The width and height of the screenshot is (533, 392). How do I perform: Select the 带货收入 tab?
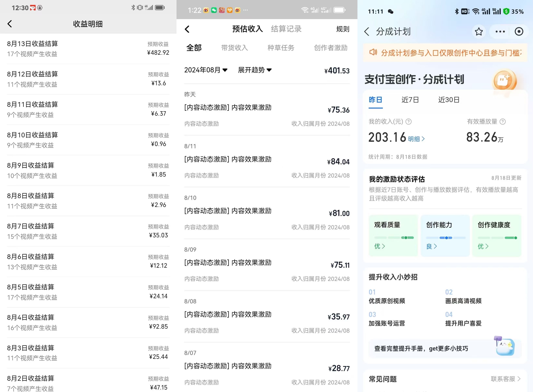pos(235,48)
